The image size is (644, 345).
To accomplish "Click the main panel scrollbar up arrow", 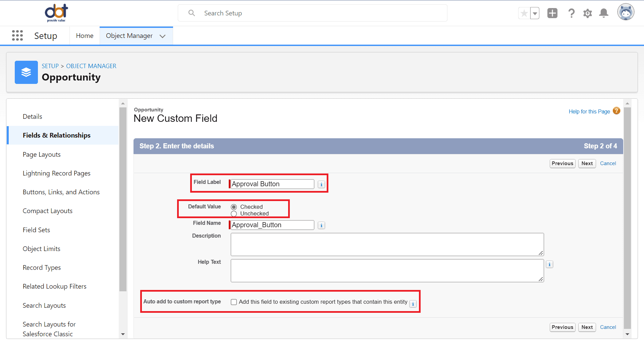I will pos(627,103).
